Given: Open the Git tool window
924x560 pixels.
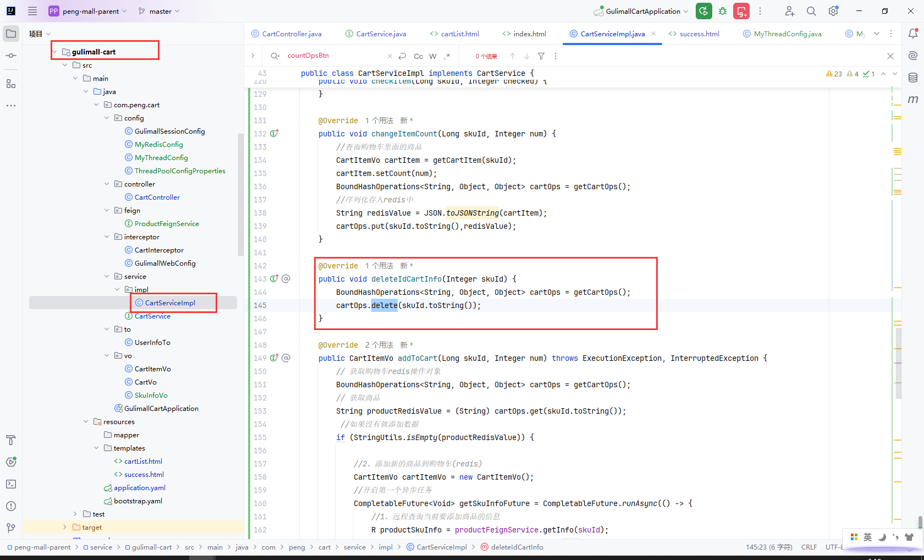Looking at the screenshot, I should pos(11,528).
